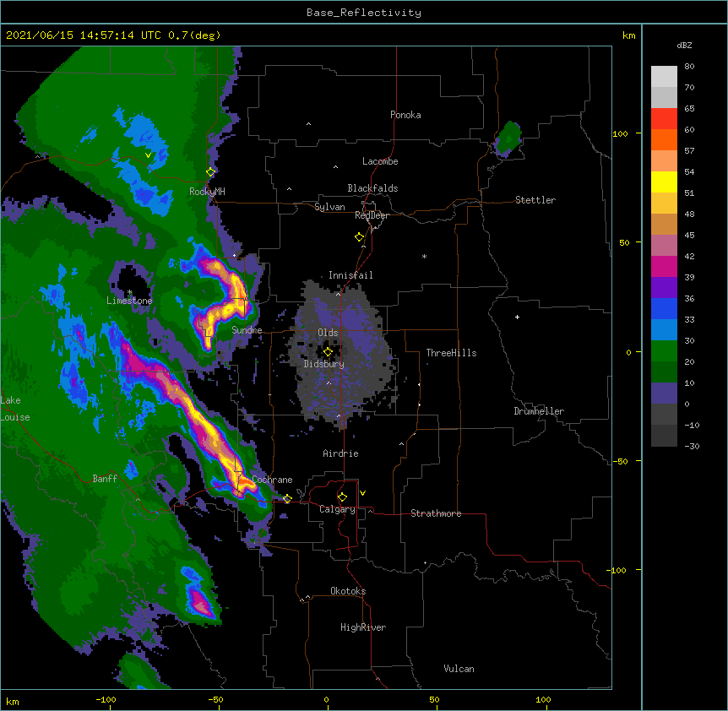Click the 50 tick label on the horizontal axis
This screenshot has width=728, height=711.
coord(434,699)
